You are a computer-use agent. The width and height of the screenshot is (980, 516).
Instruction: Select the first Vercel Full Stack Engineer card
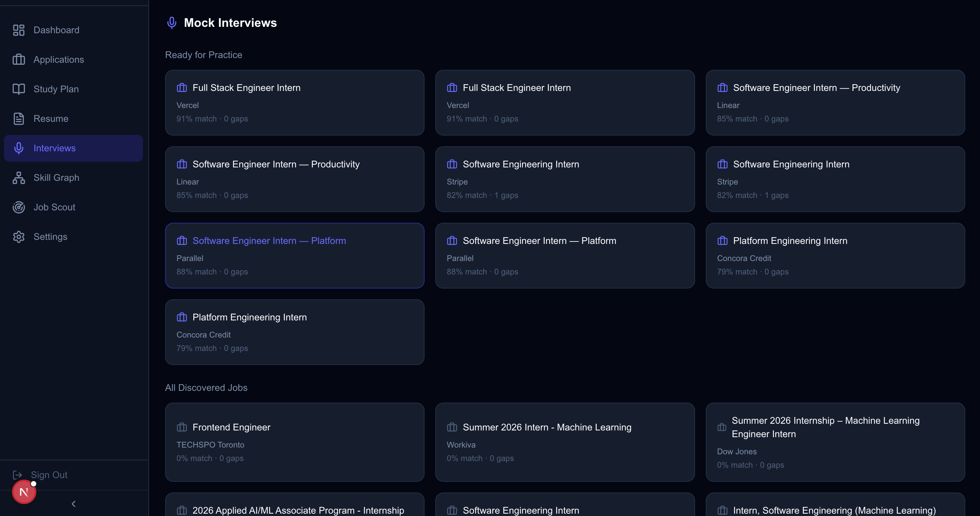coord(294,103)
